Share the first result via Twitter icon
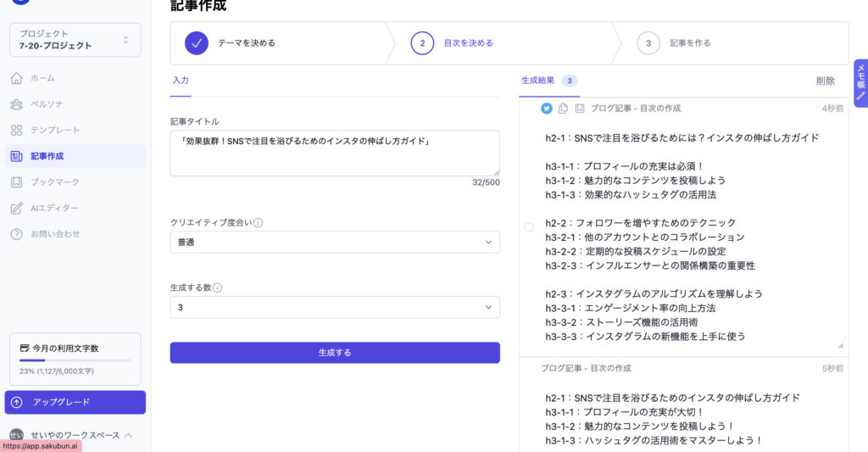 pos(547,109)
